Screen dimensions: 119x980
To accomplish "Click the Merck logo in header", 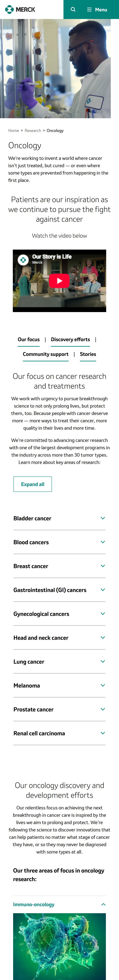I will coord(20,9).
